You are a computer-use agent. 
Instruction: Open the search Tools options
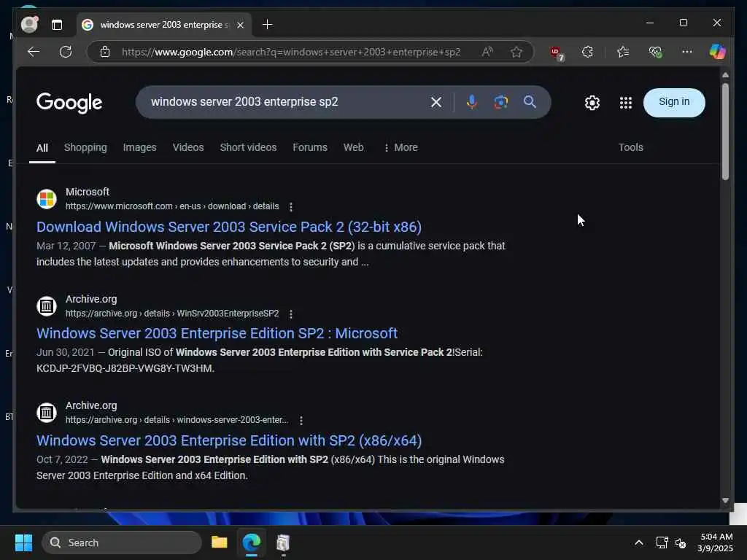pos(631,147)
